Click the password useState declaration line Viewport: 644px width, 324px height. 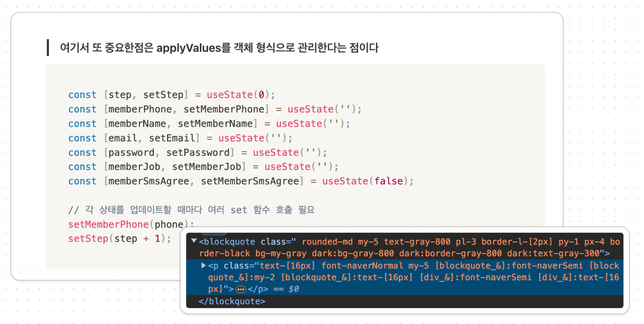click(197, 152)
